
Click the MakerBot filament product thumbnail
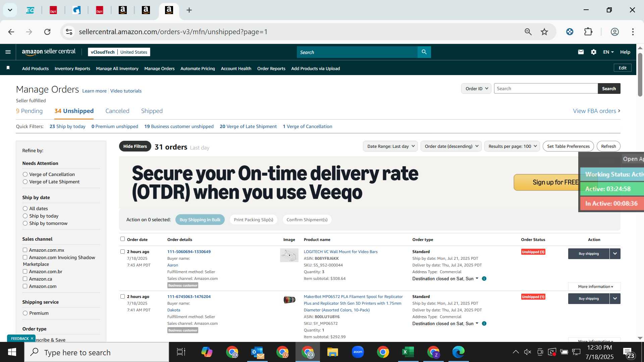[289, 300]
